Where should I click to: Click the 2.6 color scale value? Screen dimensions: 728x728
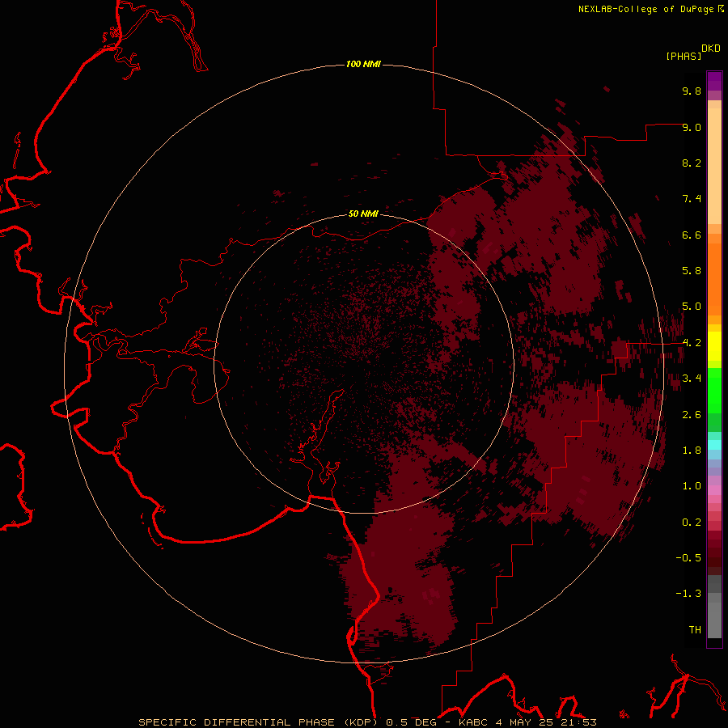[692, 415]
